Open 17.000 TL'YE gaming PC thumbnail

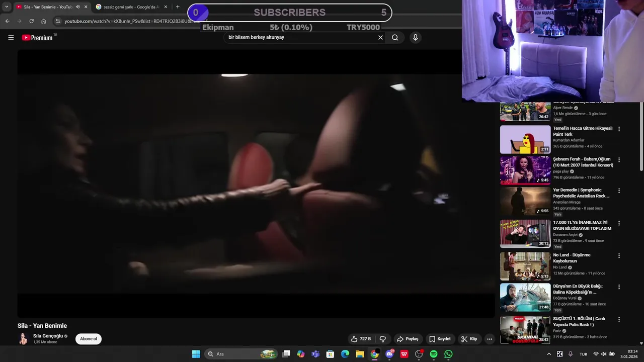point(525,234)
